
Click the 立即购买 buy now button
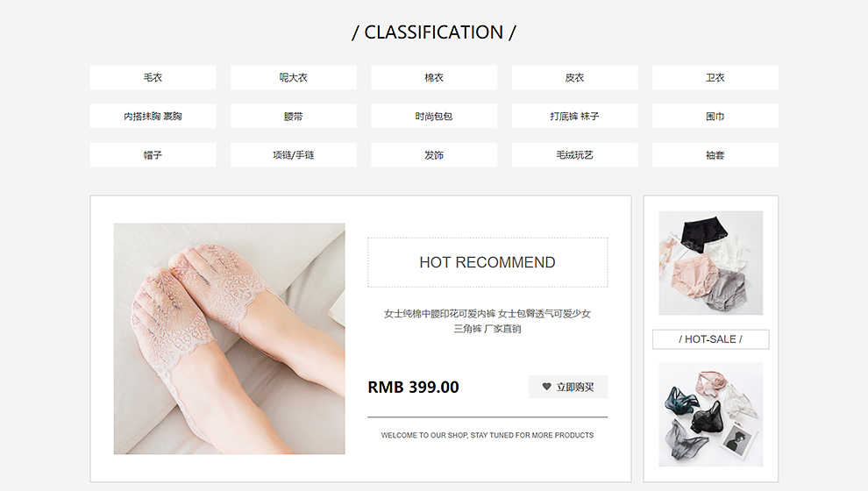(x=568, y=387)
